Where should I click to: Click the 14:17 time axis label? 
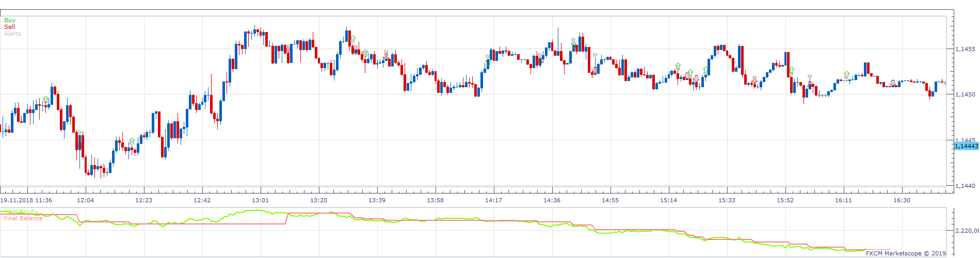494,200
